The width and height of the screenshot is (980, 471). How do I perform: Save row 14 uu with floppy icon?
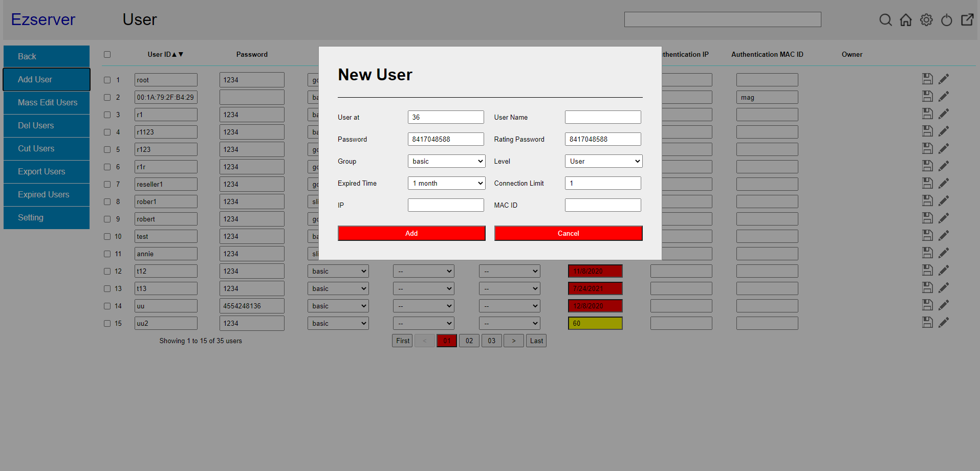927,305
